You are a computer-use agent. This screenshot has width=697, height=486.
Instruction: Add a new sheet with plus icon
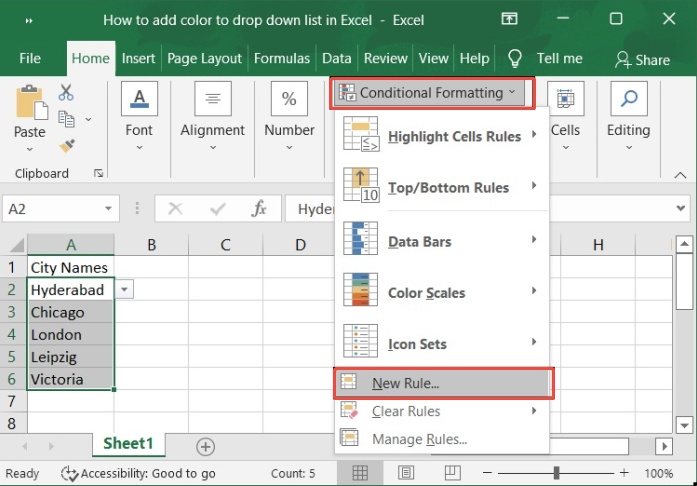tap(205, 446)
